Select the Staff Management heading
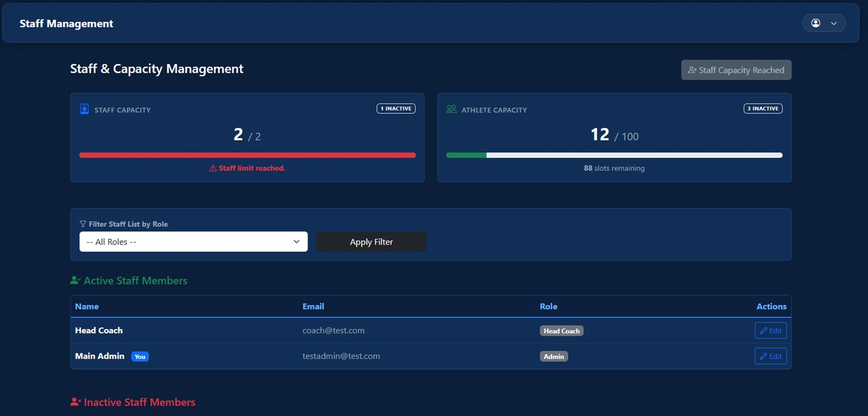 (x=66, y=23)
